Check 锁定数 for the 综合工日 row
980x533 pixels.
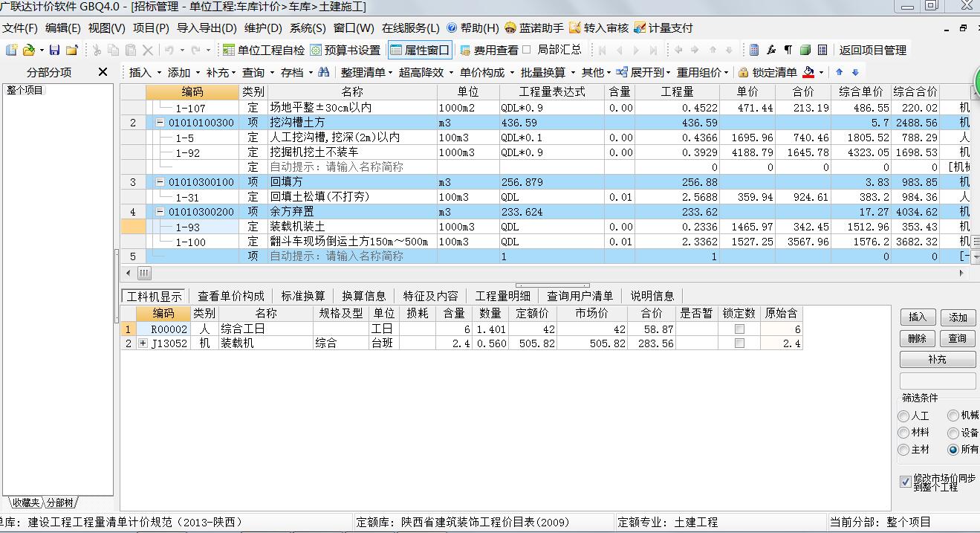click(738, 329)
